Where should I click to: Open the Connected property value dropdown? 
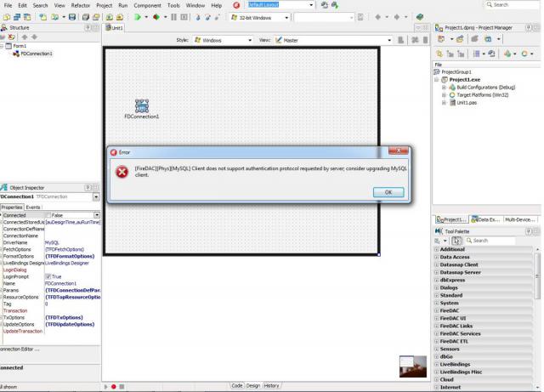97,215
